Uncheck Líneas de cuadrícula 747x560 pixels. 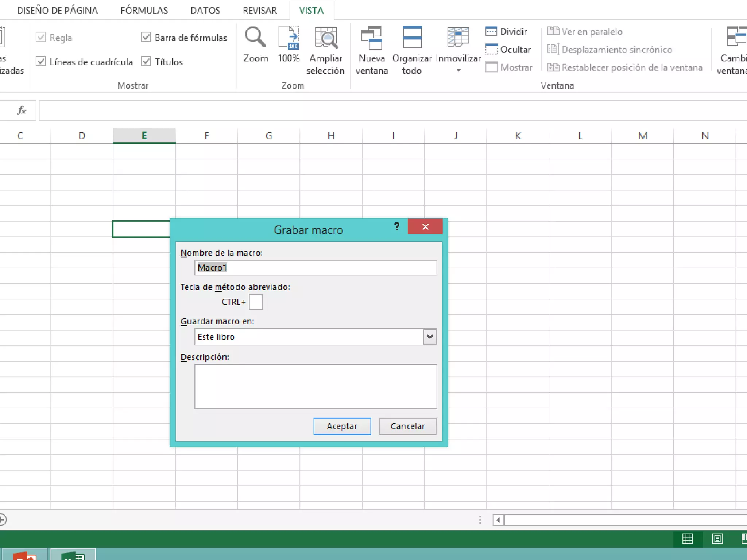pyautogui.click(x=41, y=61)
